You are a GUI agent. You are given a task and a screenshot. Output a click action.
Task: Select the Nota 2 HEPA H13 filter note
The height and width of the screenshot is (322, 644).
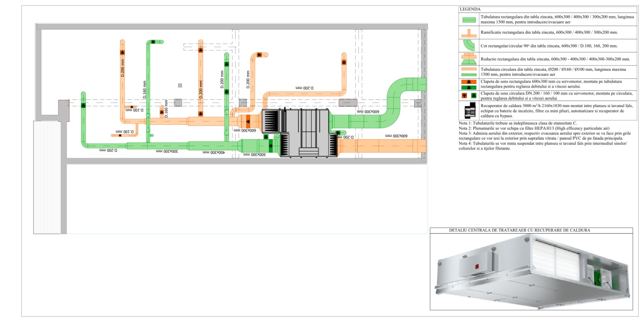click(534, 128)
